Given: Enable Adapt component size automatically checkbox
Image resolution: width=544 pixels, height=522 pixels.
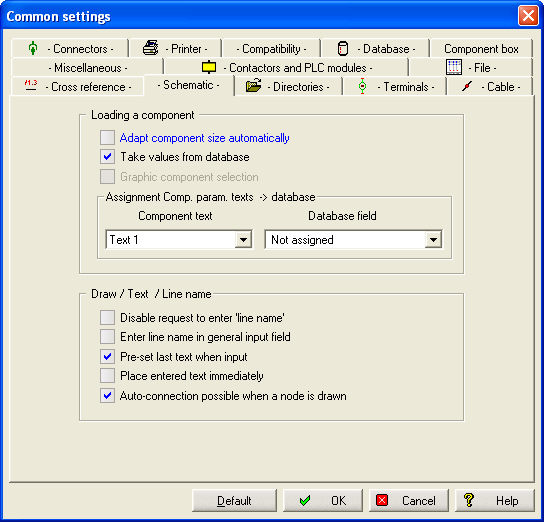Looking at the screenshot, I should tap(107, 137).
